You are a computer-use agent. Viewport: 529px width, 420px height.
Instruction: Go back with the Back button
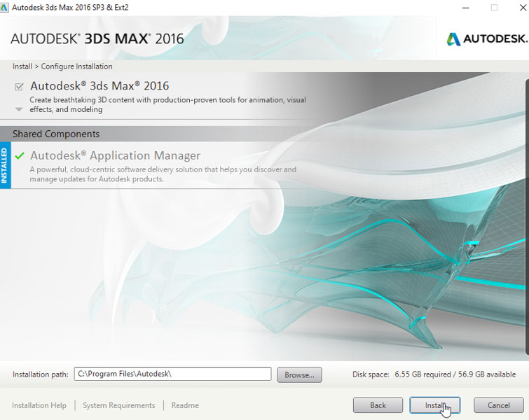click(x=378, y=405)
